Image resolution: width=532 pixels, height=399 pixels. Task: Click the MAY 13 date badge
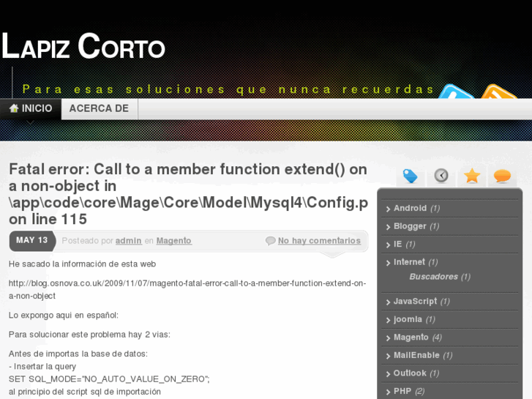(x=32, y=241)
